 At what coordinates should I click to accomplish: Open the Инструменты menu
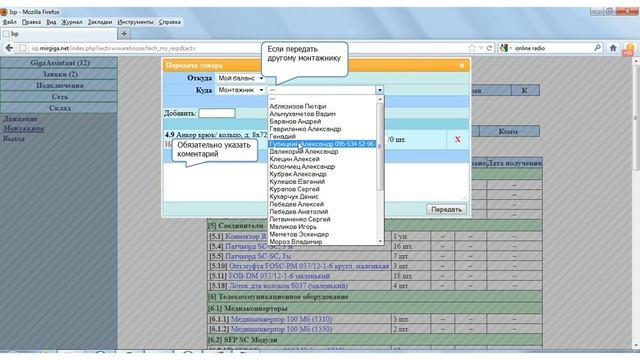click(136, 22)
